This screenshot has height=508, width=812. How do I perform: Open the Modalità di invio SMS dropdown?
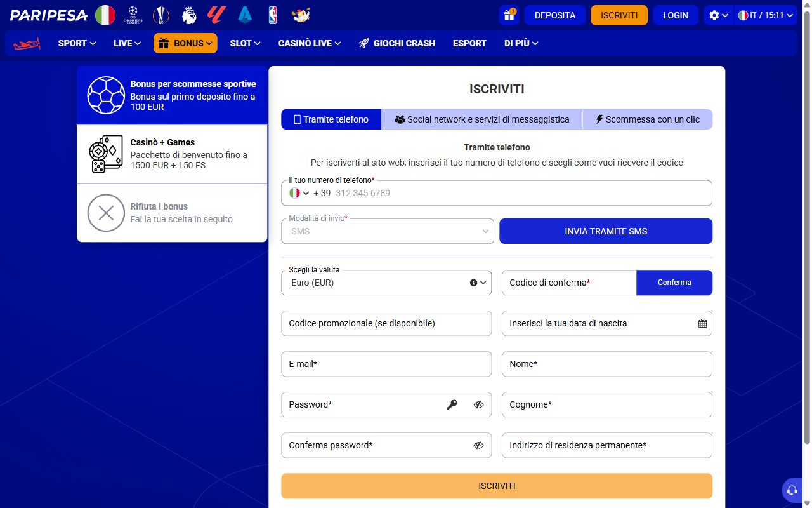click(x=387, y=231)
